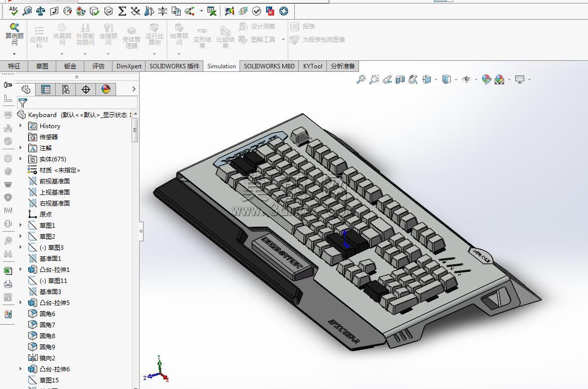Switch to the 钣金 tab

tap(70, 66)
